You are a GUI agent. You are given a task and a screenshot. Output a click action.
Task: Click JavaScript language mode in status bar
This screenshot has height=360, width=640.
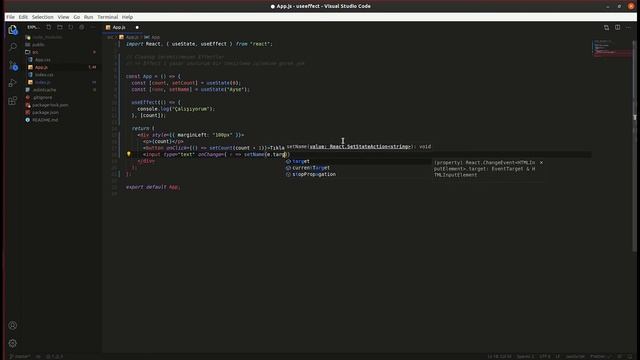pyautogui.click(x=575, y=356)
